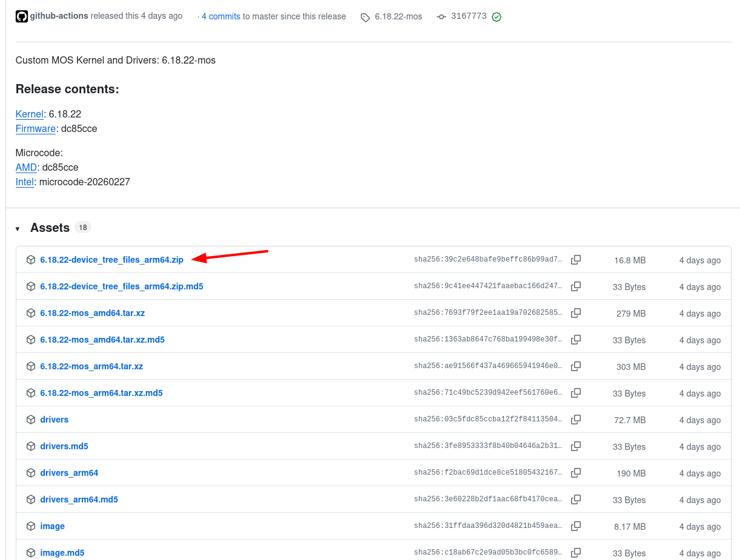The image size is (740, 560).
Task: Open the Firmware link
Action: coord(35,128)
